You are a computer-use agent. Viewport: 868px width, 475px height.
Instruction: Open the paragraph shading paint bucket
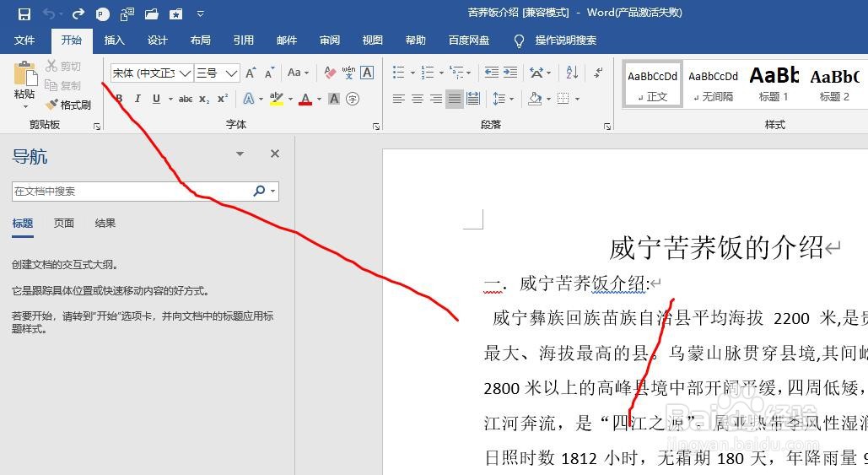(535, 99)
